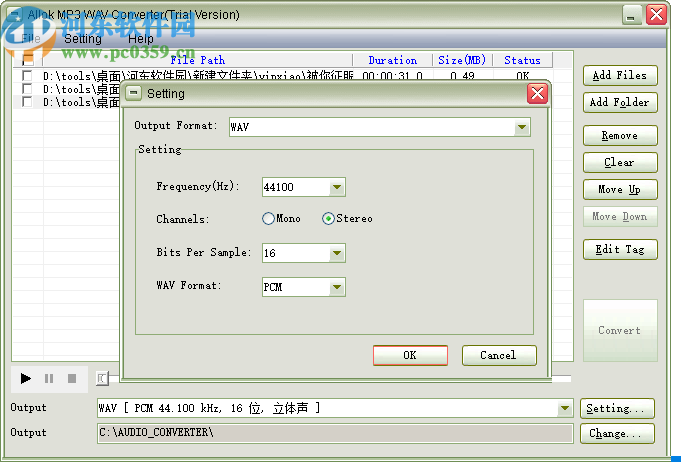
Task: Sort by File Path column header
Action: (198, 60)
